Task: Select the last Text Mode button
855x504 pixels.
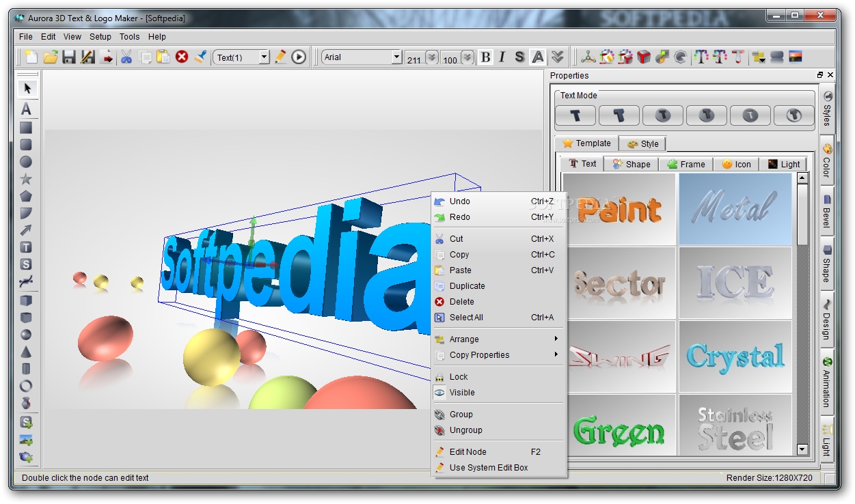Action: coord(794,115)
